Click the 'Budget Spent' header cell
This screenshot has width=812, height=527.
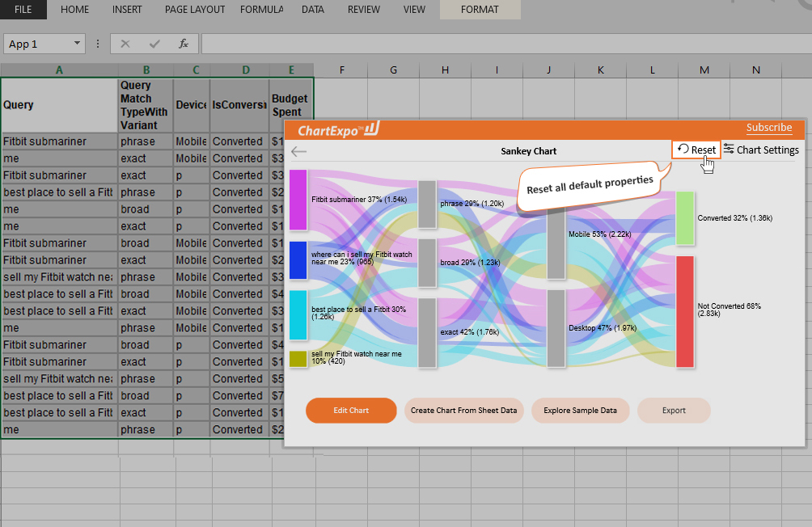click(x=291, y=104)
